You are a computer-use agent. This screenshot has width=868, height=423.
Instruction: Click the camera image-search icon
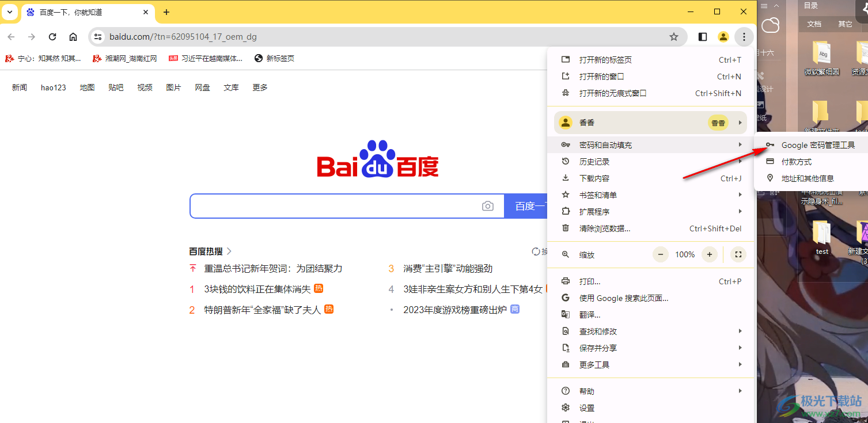coord(488,206)
